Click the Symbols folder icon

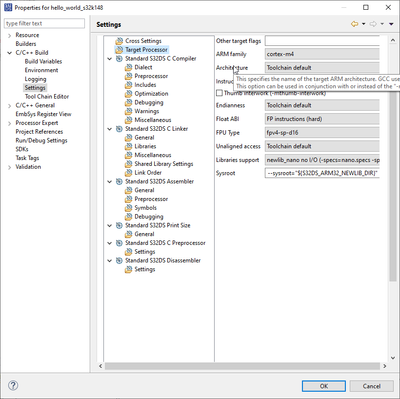128,208
